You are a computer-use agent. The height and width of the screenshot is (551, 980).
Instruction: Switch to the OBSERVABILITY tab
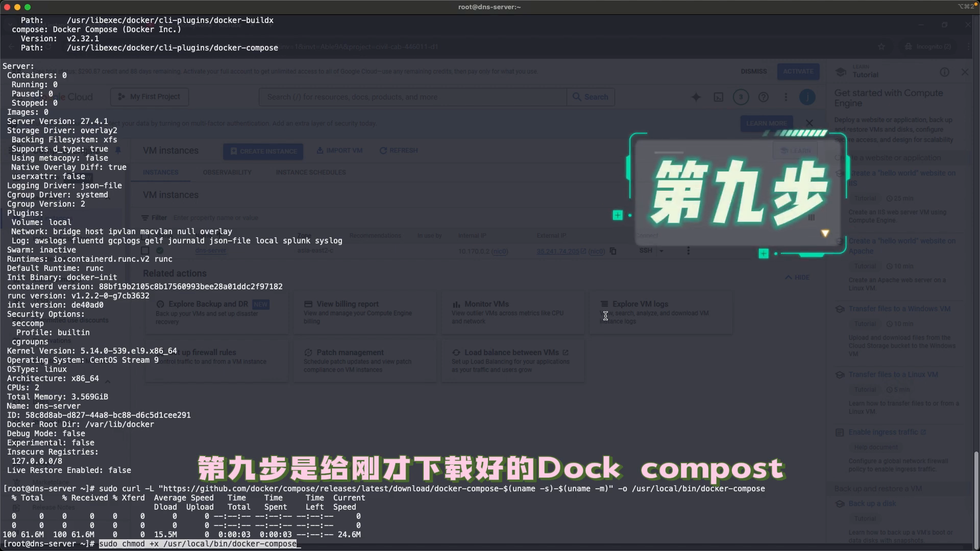(x=227, y=172)
